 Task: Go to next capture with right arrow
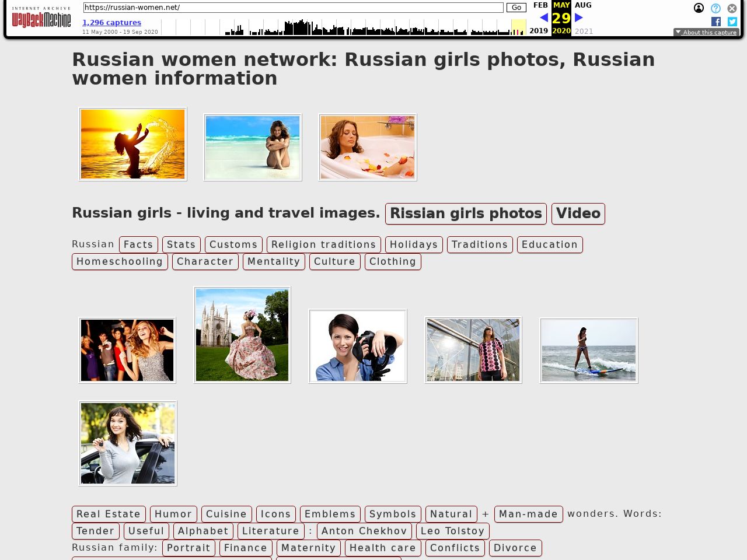pos(579,17)
